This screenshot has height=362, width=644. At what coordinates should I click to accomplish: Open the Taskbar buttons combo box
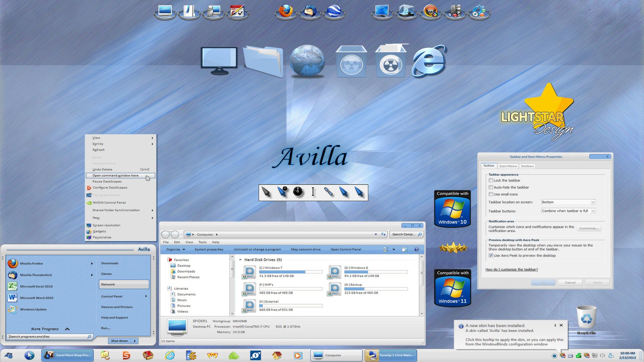pyautogui.click(x=568, y=211)
